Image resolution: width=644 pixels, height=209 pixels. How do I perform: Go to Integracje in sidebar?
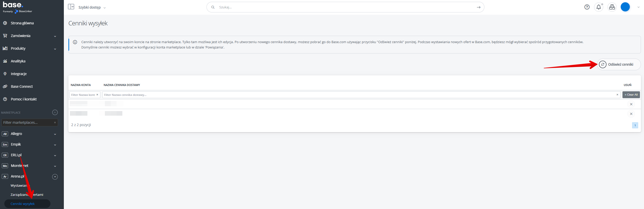click(19, 74)
